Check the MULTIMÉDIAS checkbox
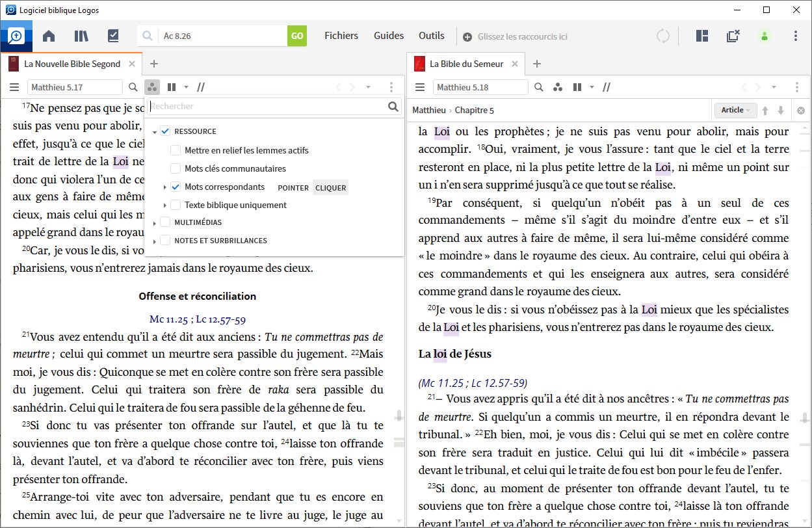812x528 pixels. [165, 222]
